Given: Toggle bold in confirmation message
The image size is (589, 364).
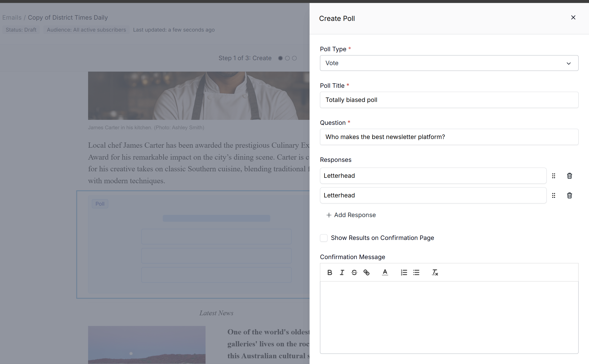Looking at the screenshot, I should tap(329, 273).
